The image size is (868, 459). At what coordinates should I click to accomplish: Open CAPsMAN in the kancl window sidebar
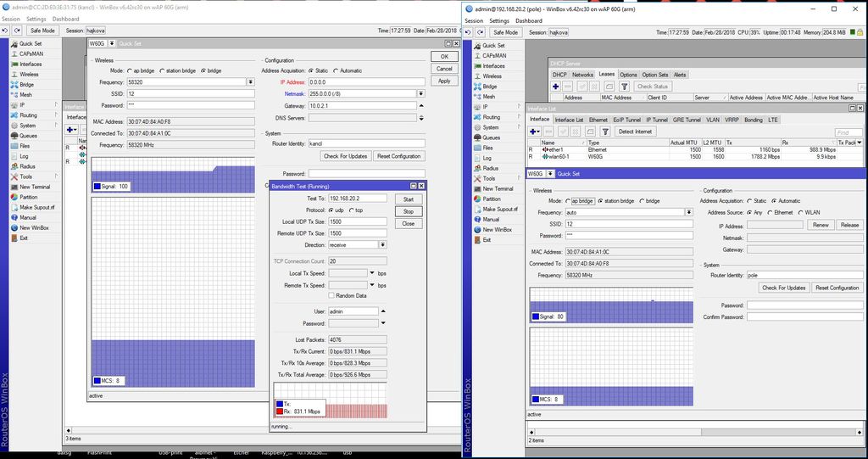[31, 53]
